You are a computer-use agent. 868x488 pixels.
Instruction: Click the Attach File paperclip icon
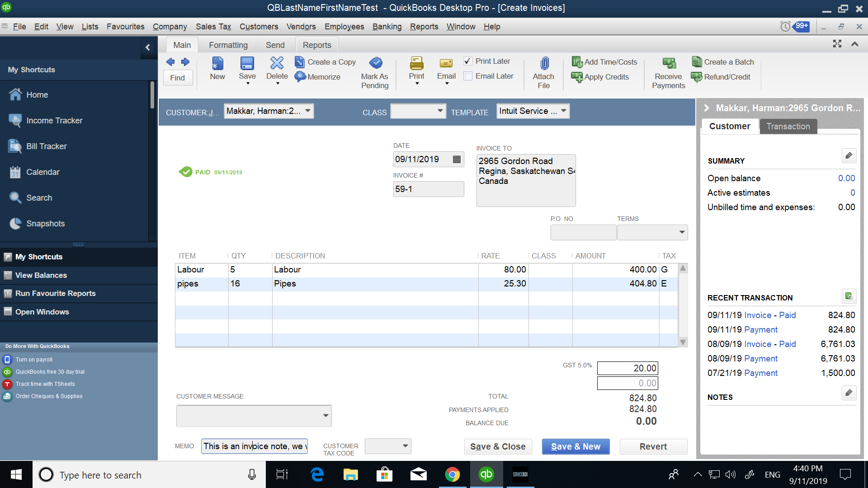(544, 63)
